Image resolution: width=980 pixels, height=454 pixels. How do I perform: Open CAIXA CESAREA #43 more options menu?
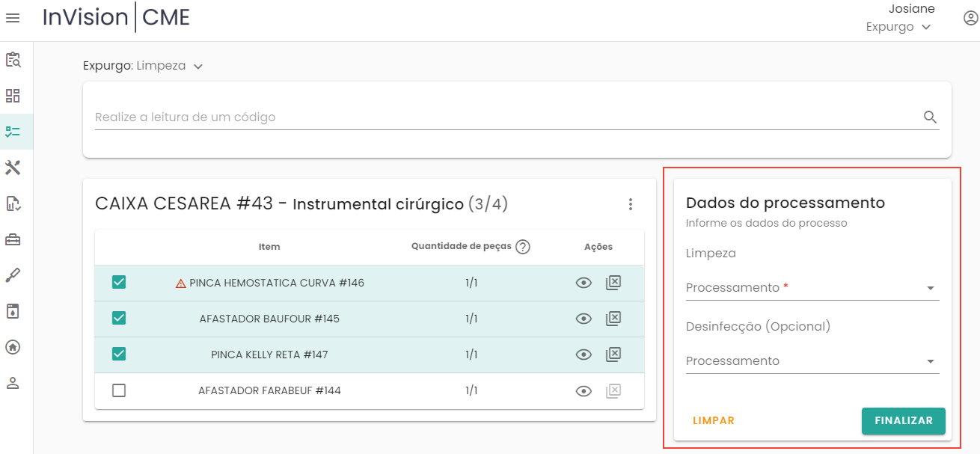pyautogui.click(x=630, y=204)
